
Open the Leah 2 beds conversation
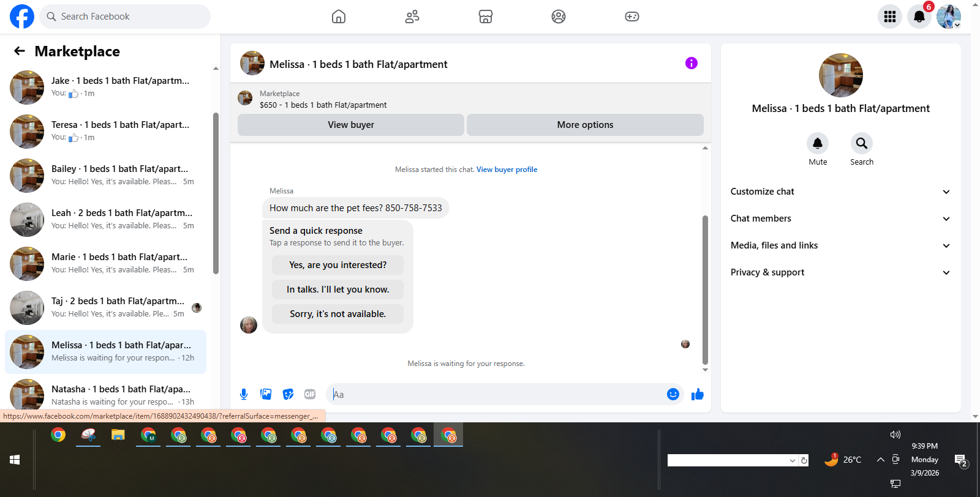(105, 220)
